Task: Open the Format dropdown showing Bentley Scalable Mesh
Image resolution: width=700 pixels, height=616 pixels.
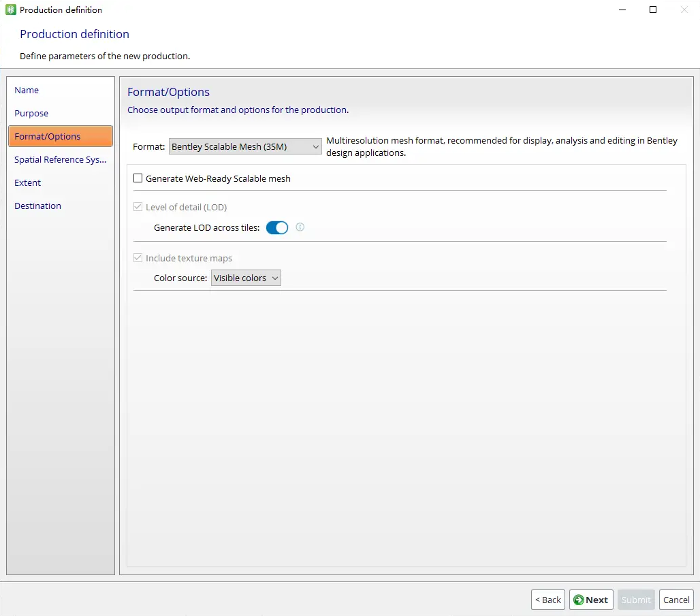Action: pyautogui.click(x=245, y=146)
